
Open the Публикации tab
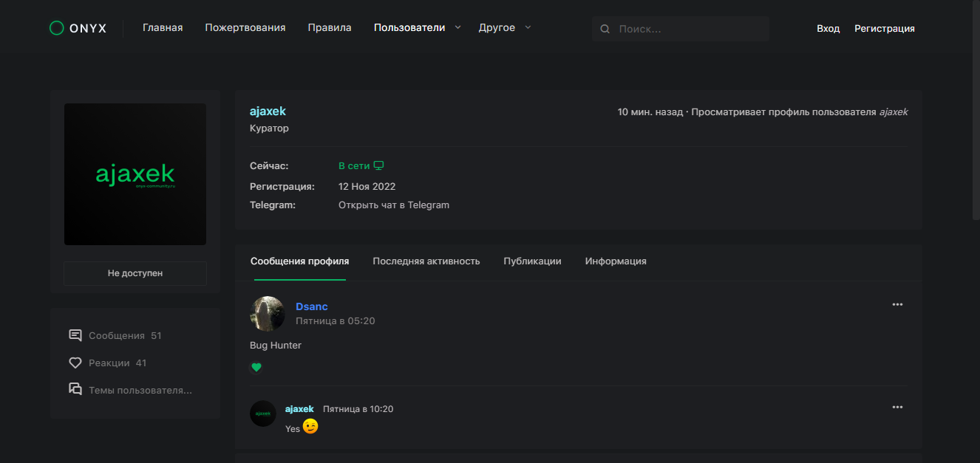(532, 261)
